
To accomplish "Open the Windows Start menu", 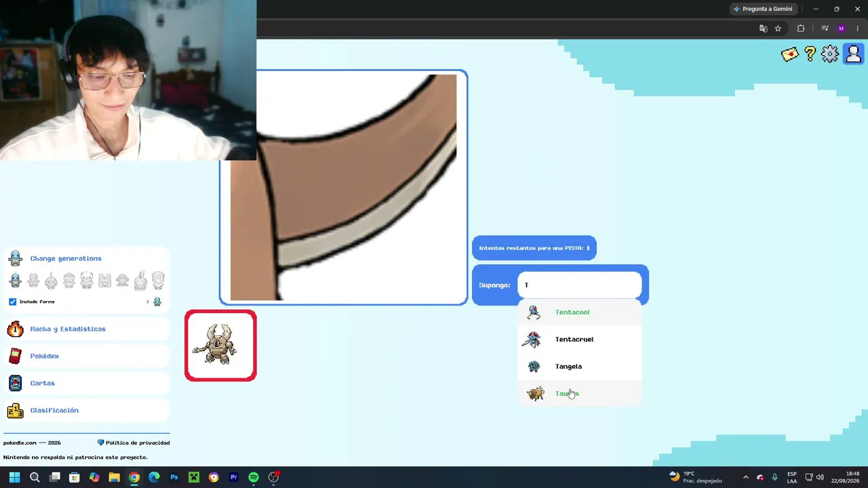I will 14,477.
